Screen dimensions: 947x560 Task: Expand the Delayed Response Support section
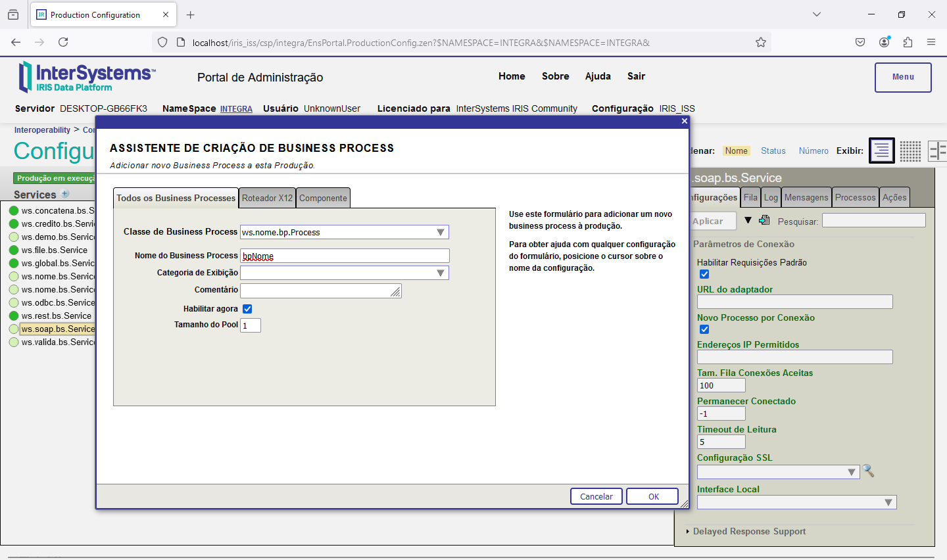coord(748,531)
